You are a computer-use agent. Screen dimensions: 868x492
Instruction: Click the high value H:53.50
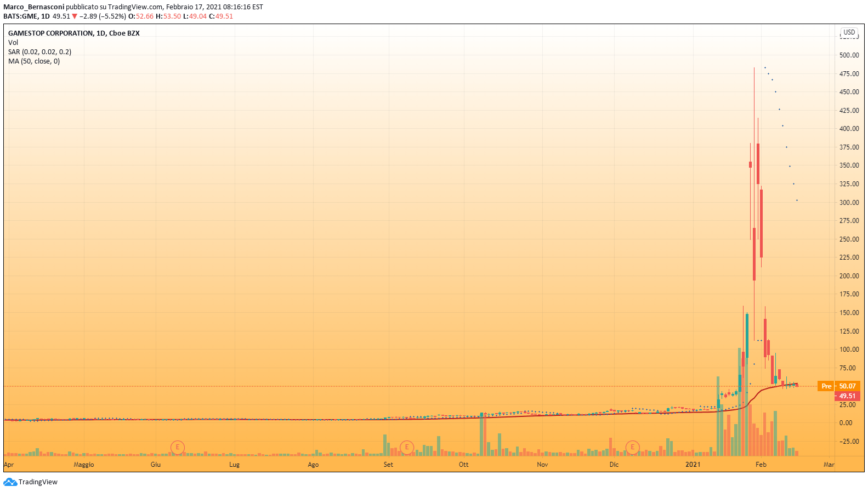(168, 16)
